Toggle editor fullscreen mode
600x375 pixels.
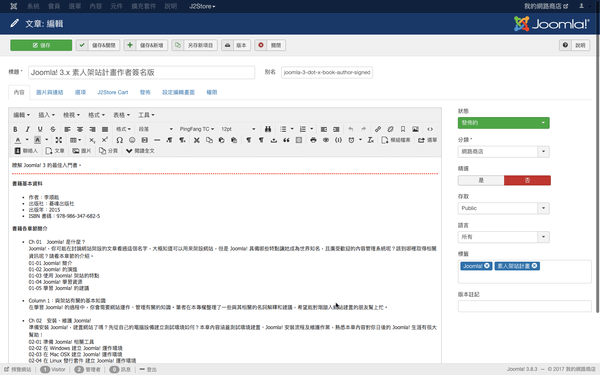[x=59, y=140]
